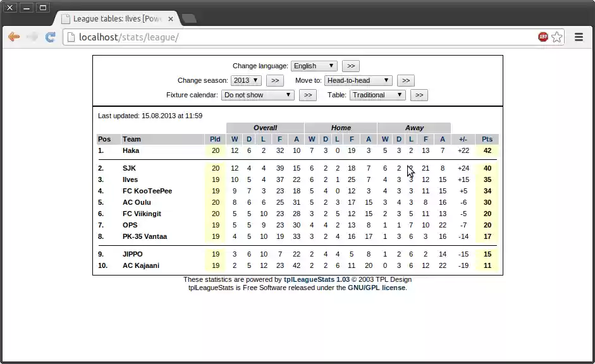Click inside the address bar
This screenshot has width=595, height=364.
coord(190,37)
